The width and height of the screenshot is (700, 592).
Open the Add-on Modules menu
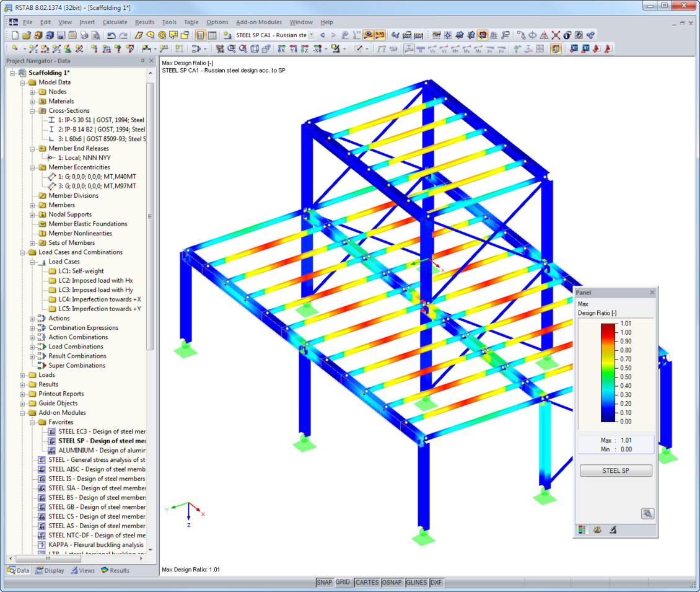259,22
